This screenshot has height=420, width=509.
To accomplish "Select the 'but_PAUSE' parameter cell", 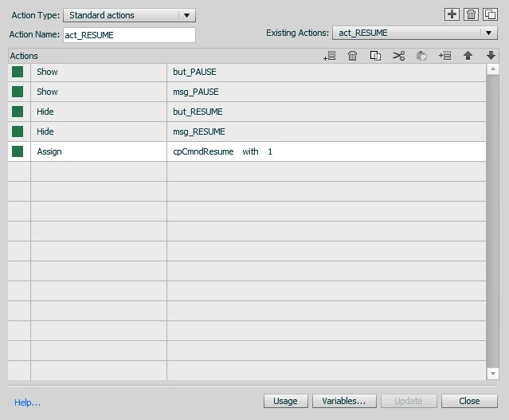I will click(x=327, y=72).
